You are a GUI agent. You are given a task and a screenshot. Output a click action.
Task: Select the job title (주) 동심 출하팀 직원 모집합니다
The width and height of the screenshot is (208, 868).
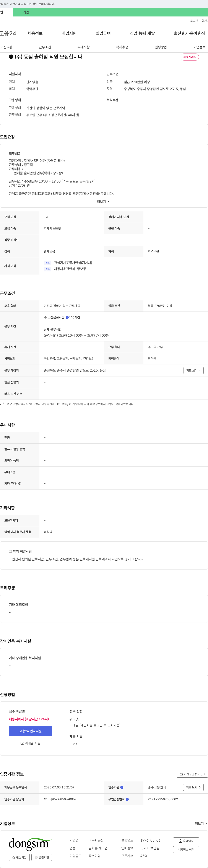49,57
